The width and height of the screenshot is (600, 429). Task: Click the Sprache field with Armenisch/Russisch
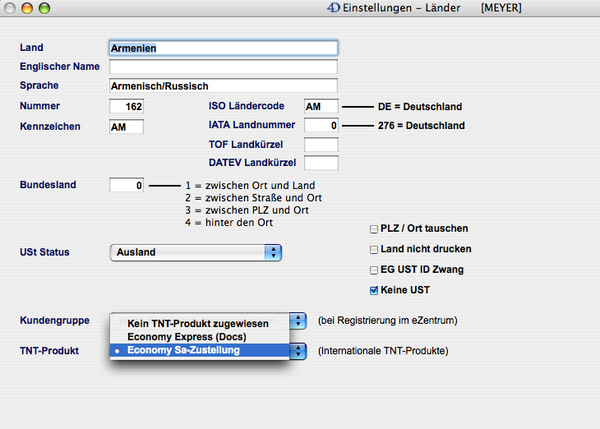coord(223,85)
